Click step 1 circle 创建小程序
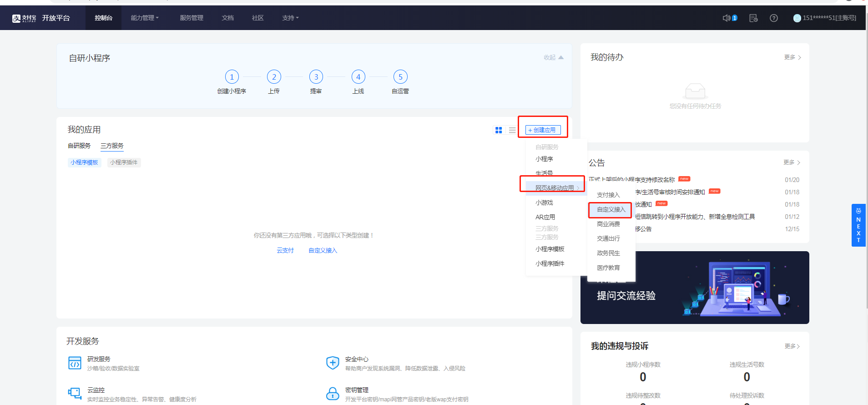 tap(232, 77)
